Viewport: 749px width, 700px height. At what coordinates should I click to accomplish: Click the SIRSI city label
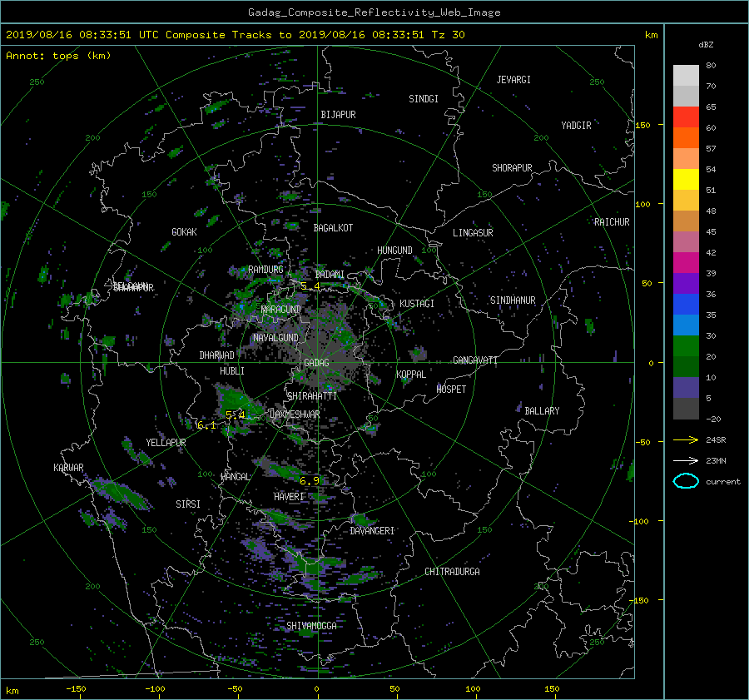coord(188,504)
